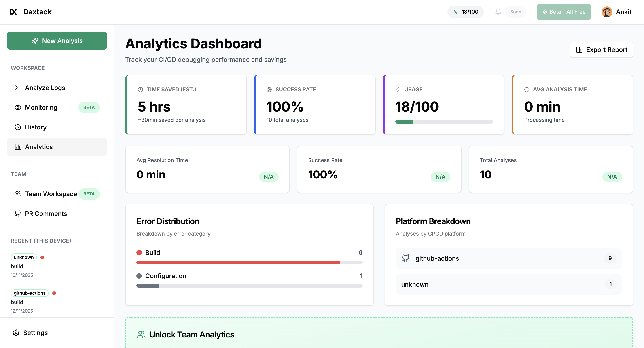Screen dimensions: 644x348
Task: Click the New Analysis button
Action: tap(57, 41)
